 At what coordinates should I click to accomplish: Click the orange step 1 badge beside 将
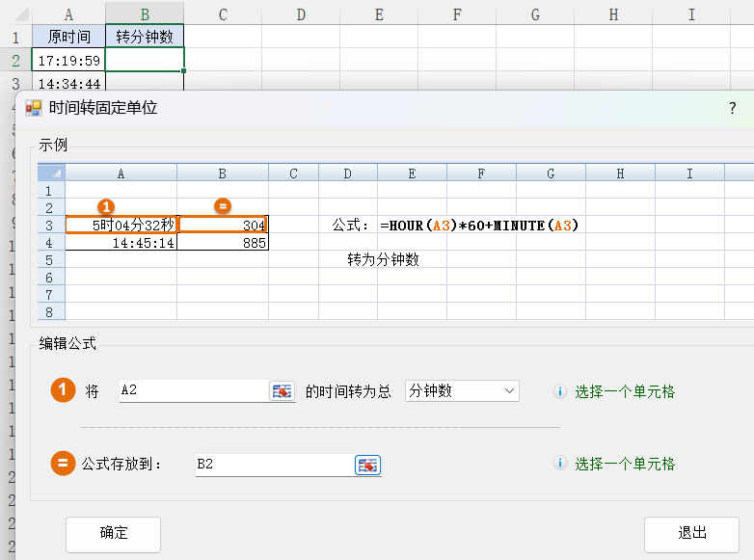[63, 391]
